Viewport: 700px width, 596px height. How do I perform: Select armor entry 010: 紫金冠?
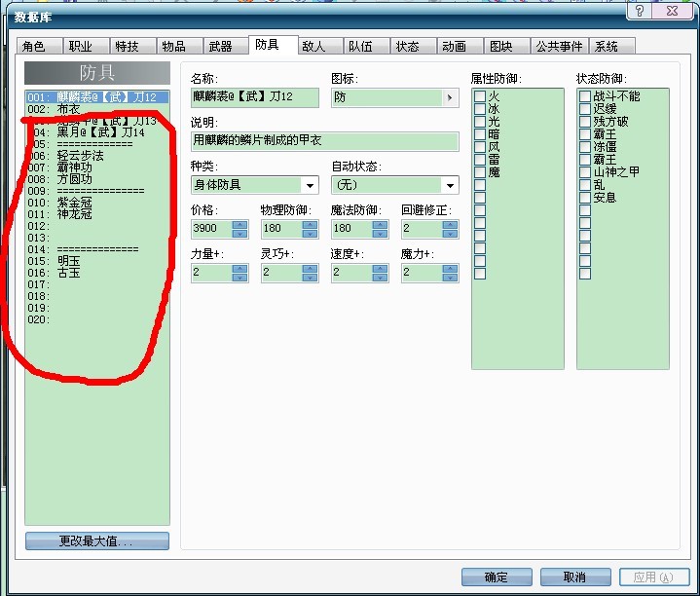97,203
